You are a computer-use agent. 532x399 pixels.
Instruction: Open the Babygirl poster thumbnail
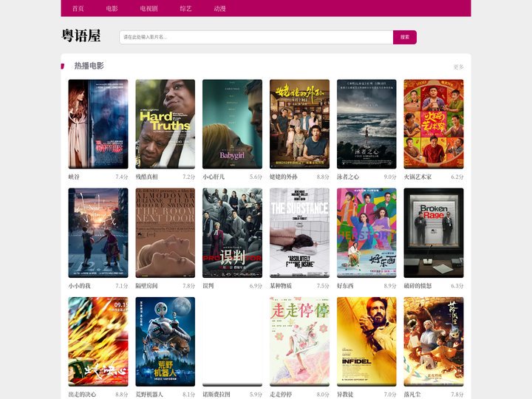click(x=233, y=124)
